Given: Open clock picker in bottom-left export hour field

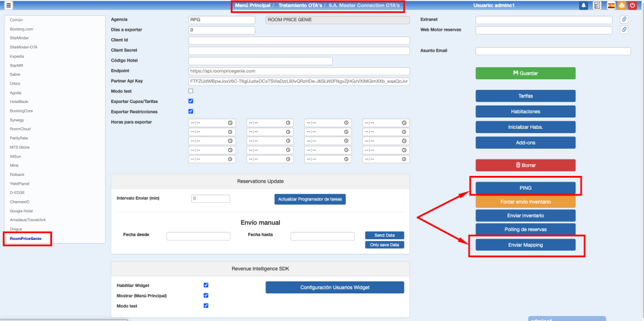Looking at the screenshot, I should pyautogui.click(x=230, y=160).
